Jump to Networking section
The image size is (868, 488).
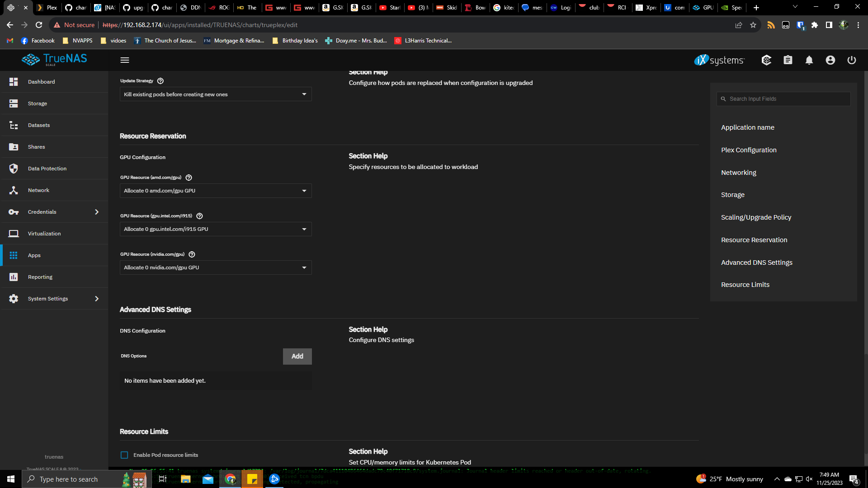pos(739,173)
